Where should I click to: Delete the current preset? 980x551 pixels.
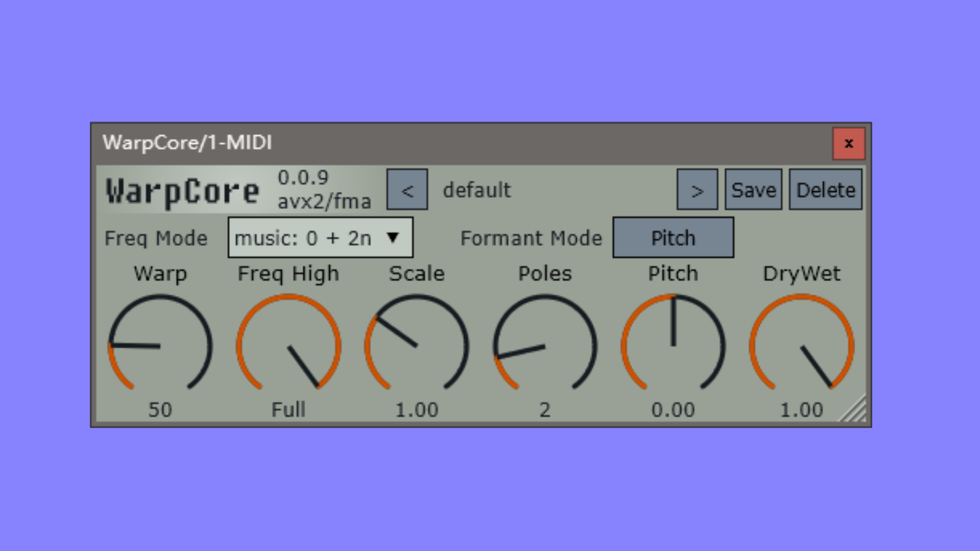click(x=825, y=190)
